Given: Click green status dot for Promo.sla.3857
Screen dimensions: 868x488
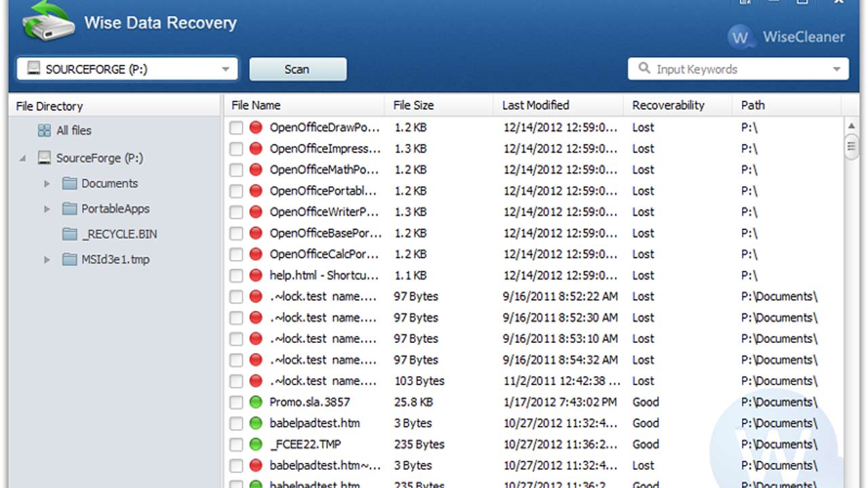Looking at the screenshot, I should (256, 403).
